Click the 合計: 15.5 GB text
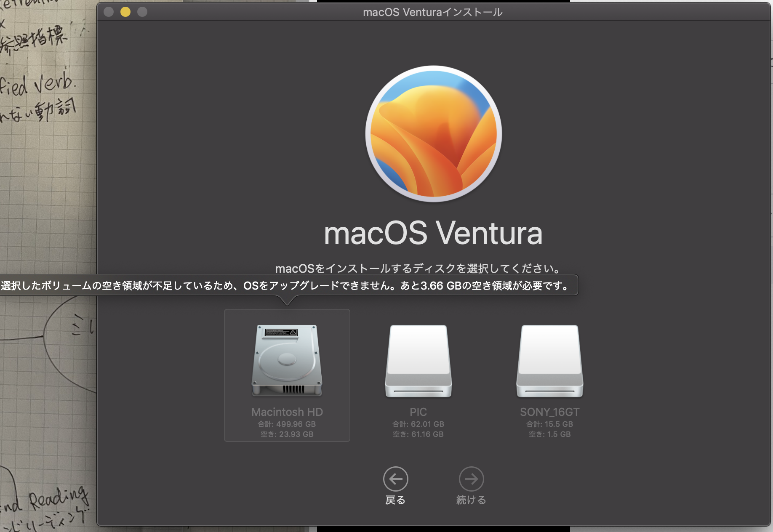Screen dimensions: 773x532 (x=549, y=424)
